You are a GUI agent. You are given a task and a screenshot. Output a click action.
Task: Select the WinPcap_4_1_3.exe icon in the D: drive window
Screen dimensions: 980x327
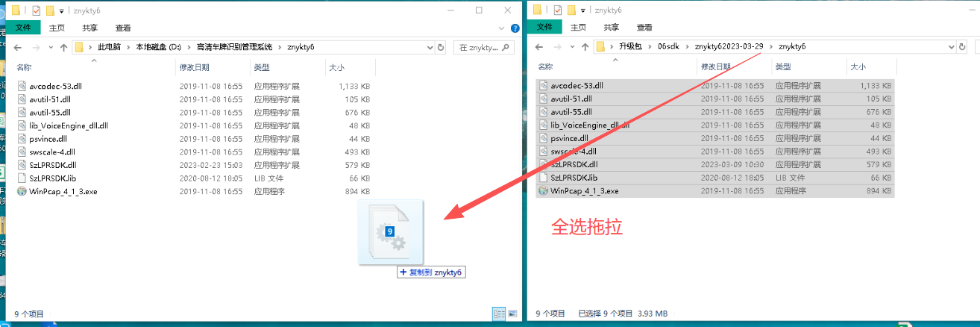click(22, 191)
